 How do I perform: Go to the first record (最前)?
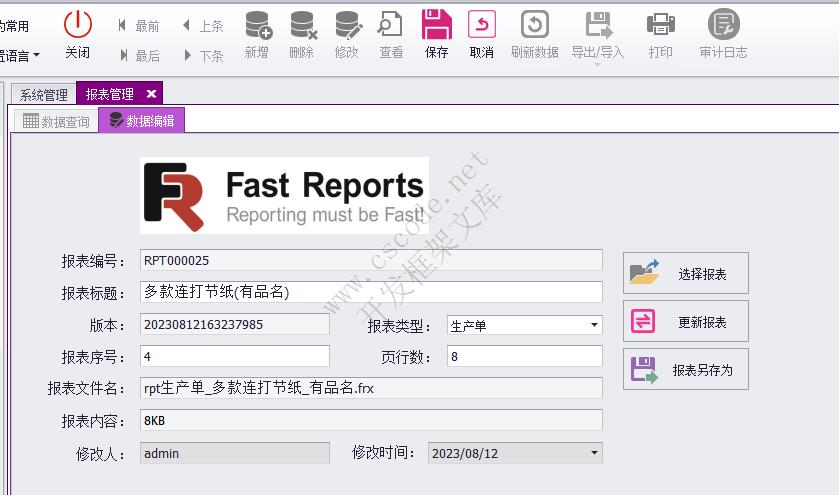point(138,26)
